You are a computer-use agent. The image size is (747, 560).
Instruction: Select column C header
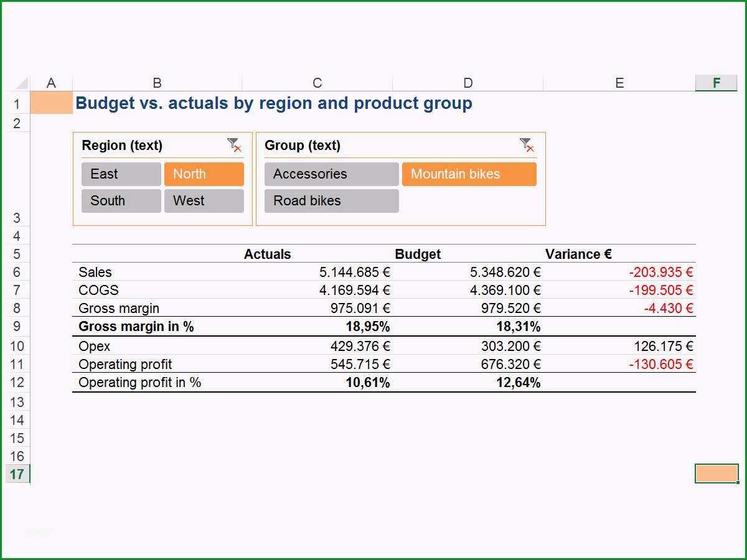coord(317,83)
